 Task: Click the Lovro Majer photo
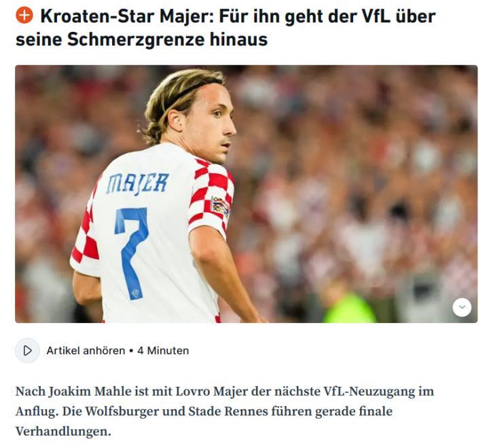tap(246, 193)
